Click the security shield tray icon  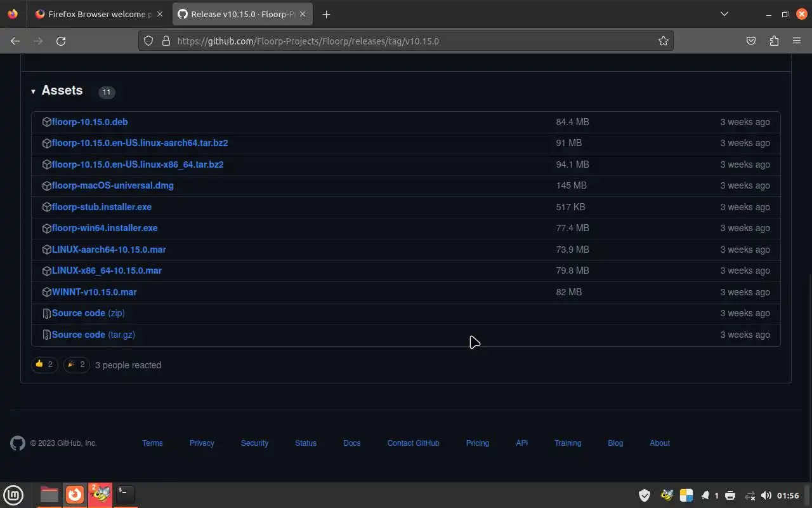pyautogui.click(x=645, y=495)
